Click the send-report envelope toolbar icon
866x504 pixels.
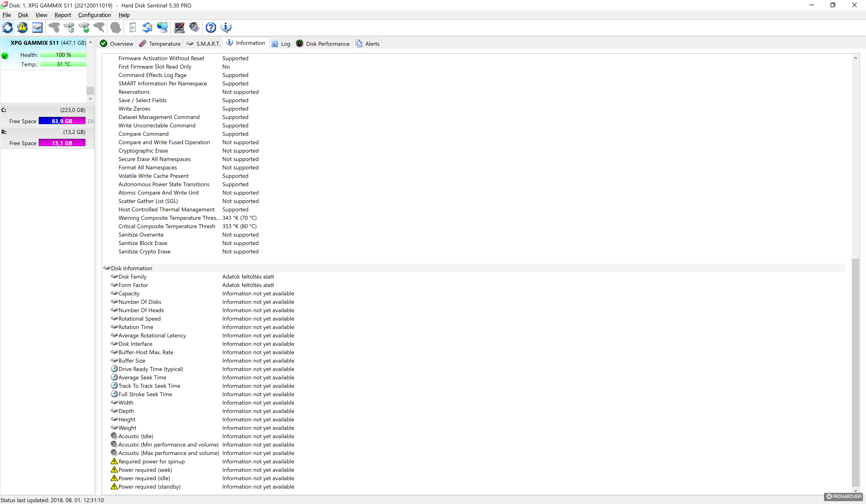(x=147, y=28)
